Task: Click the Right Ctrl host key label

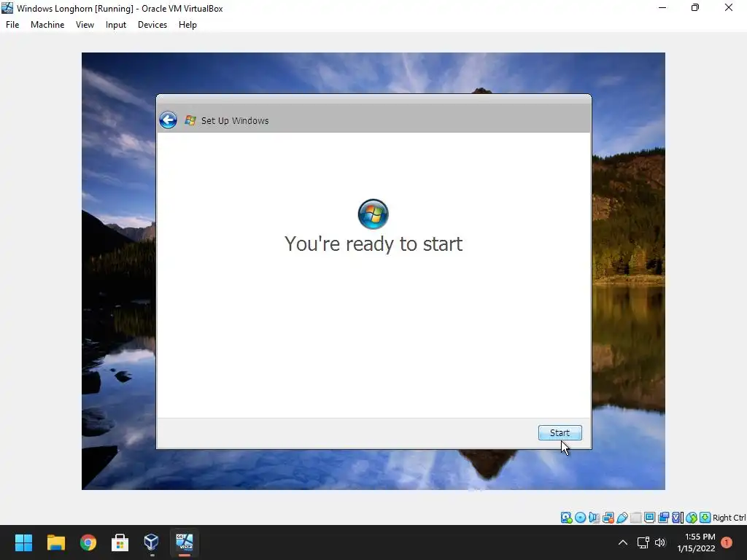Action: pos(729,518)
